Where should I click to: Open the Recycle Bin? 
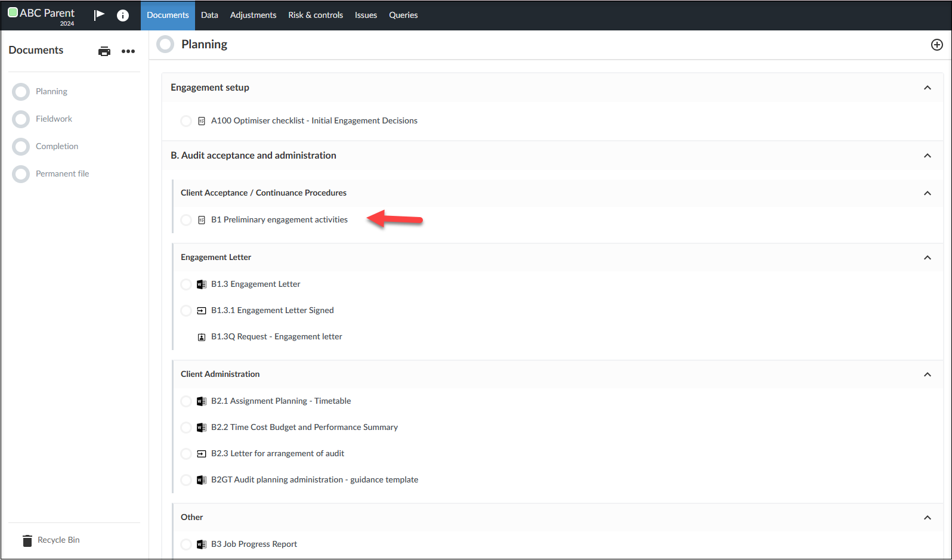(51, 540)
